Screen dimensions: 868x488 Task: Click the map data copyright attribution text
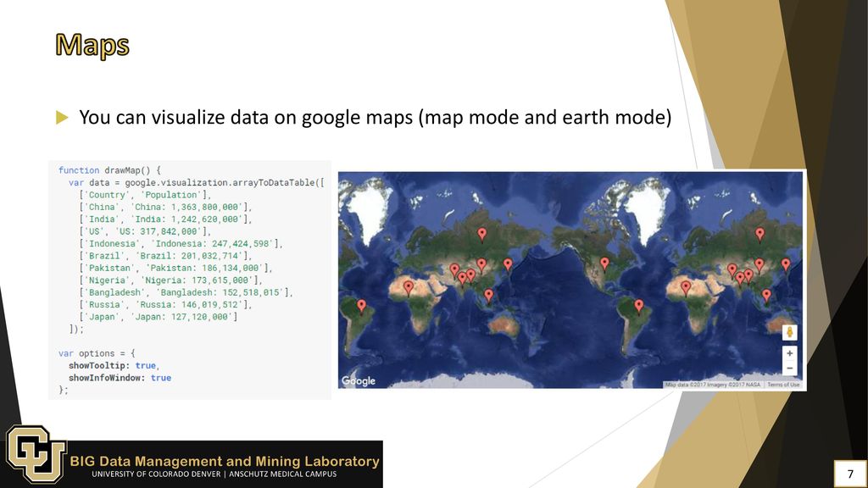(x=713, y=385)
